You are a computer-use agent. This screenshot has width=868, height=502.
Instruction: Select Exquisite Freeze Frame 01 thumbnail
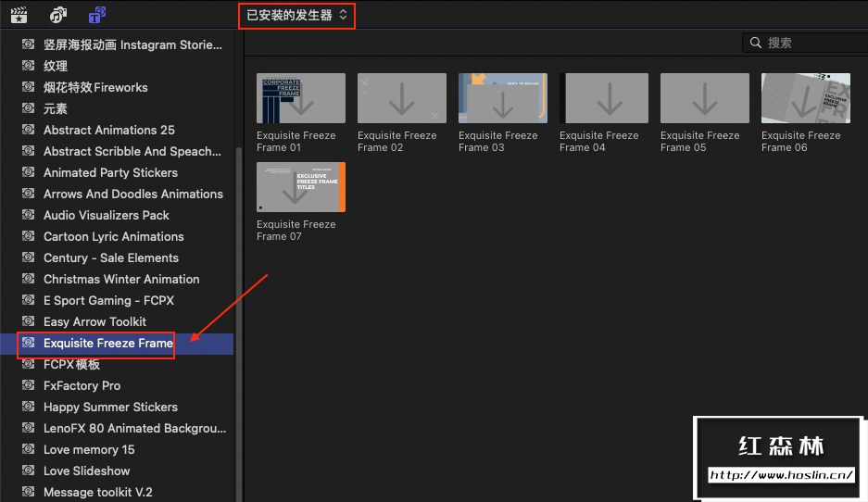tap(300, 98)
